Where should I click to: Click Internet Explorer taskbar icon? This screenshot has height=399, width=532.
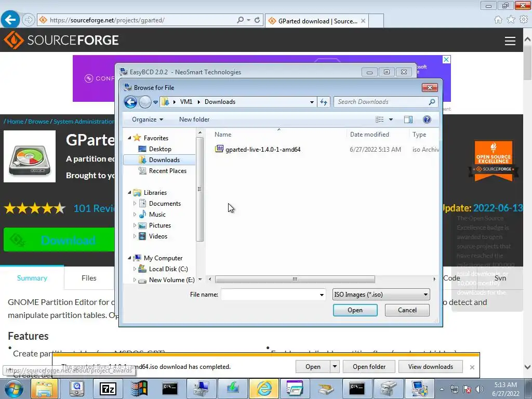point(264,389)
